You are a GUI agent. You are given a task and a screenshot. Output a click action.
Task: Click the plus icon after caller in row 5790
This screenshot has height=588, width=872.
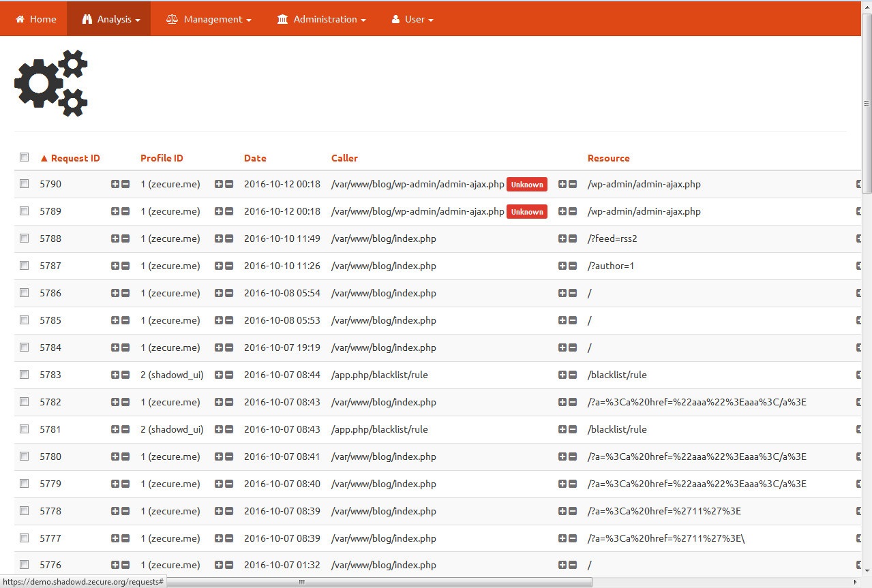(562, 184)
